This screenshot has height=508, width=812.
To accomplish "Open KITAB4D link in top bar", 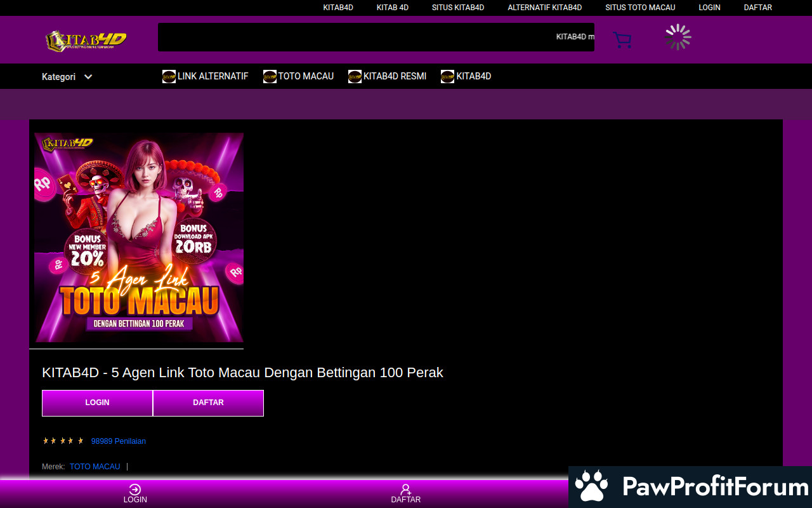I will (x=338, y=8).
